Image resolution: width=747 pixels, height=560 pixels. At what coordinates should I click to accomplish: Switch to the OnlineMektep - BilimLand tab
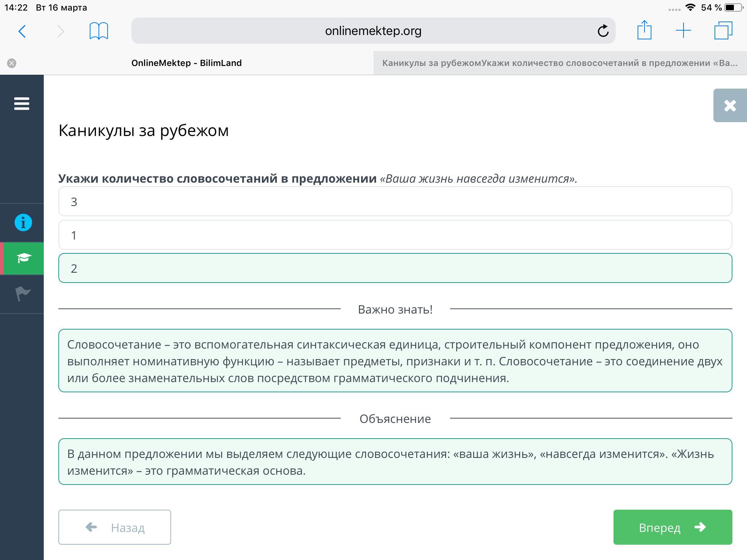tap(186, 63)
